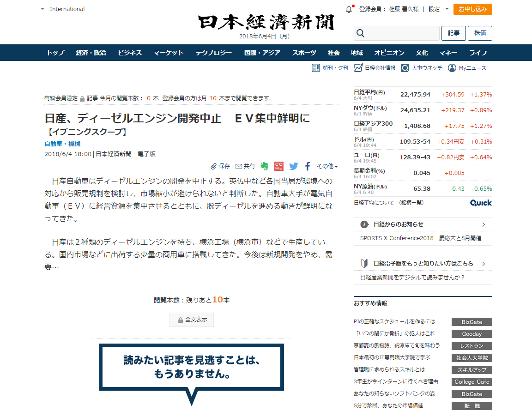Open 社会 section
Screen dimensions: 532x417
tap(333, 53)
